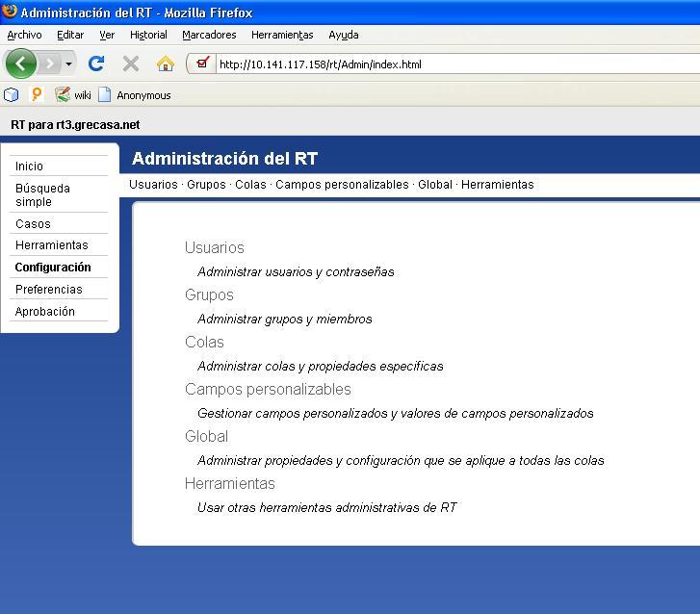Screen dimensions: 700x614
Task: Open the Marcadores menu
Action: click(x=209, y=35)
